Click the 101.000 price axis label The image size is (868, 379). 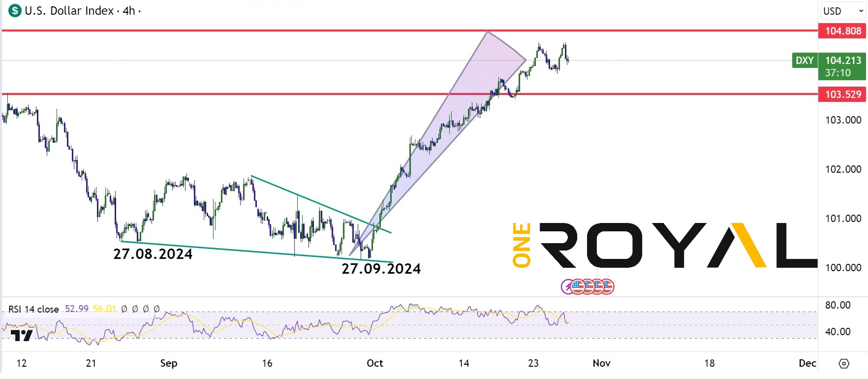click(x=843, y=219)
